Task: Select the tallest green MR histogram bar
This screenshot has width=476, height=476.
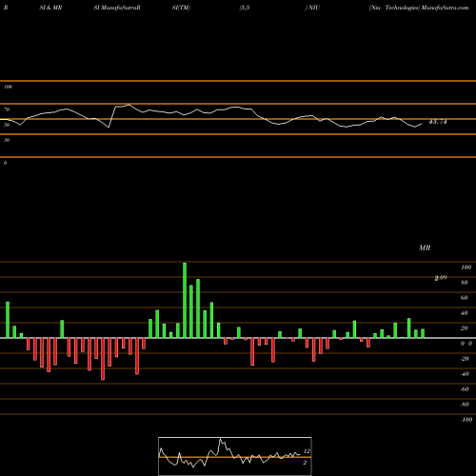Action: click(x=185, y=300)
